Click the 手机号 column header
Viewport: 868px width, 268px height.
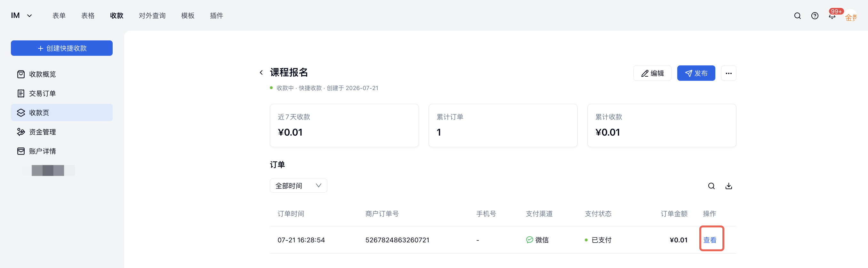coord(486,214)
